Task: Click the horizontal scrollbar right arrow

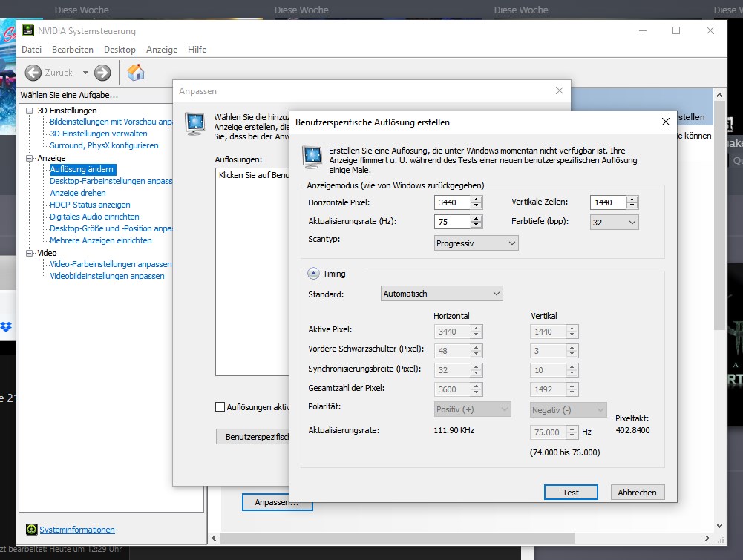Action: [x=707, y=538]
